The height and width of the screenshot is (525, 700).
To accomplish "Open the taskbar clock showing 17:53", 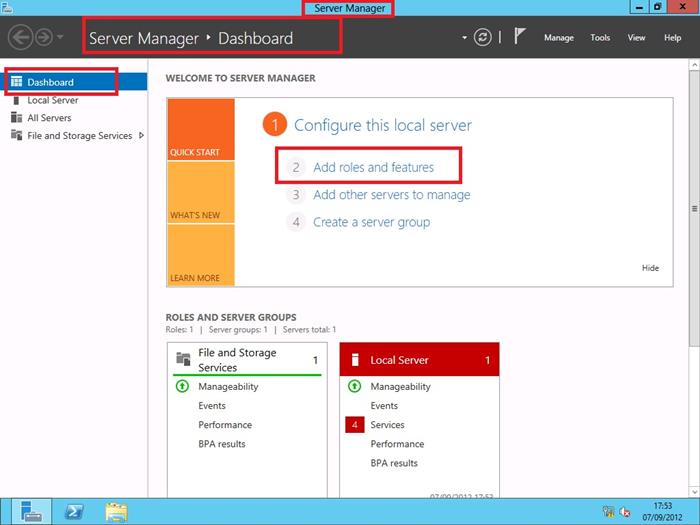I will click(x=662, y=512).
